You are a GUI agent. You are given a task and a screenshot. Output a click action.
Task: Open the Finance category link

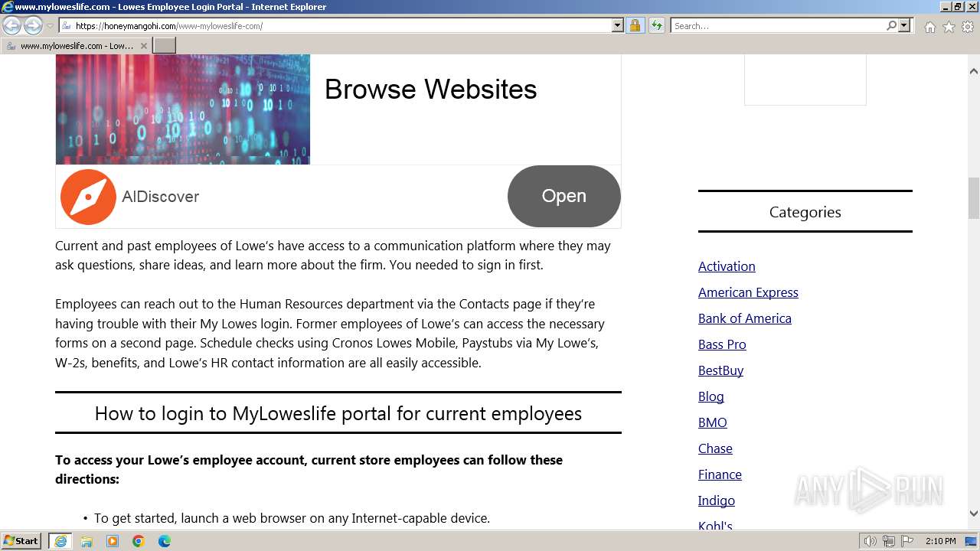(720, 474)
